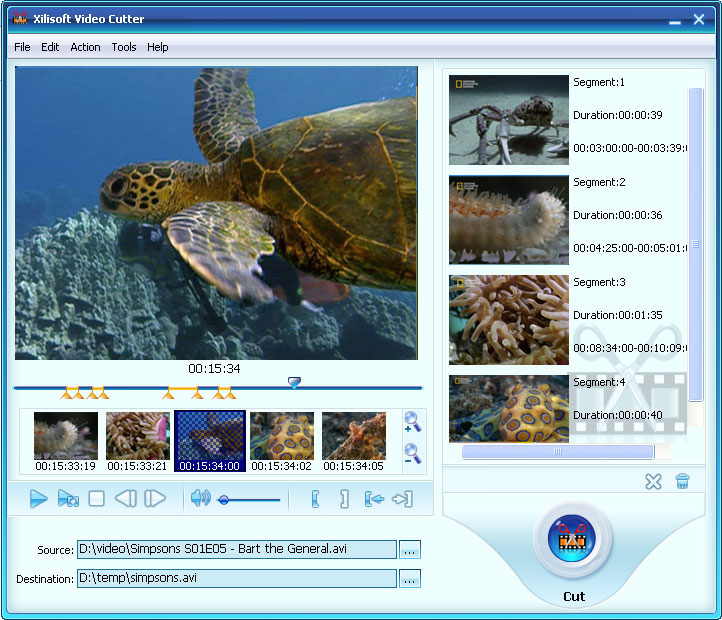Click the play segment icon

click(x=68, y=498)
